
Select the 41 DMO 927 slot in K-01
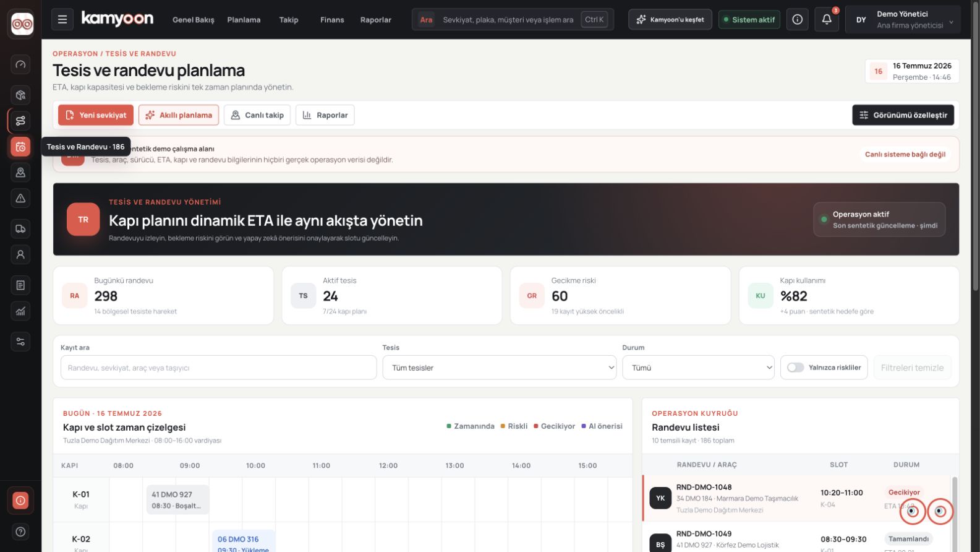tap(177, 499)
